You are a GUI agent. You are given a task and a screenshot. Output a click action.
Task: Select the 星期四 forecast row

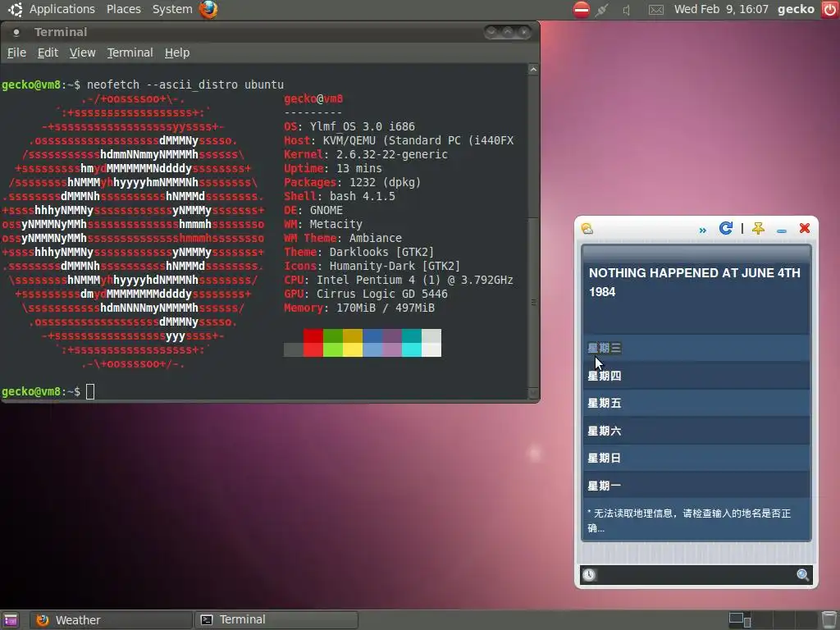tap(696, 376)
